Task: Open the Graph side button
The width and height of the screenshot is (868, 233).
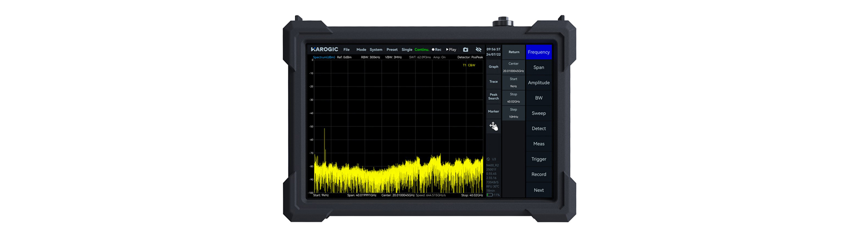Action: click(494, 67)
